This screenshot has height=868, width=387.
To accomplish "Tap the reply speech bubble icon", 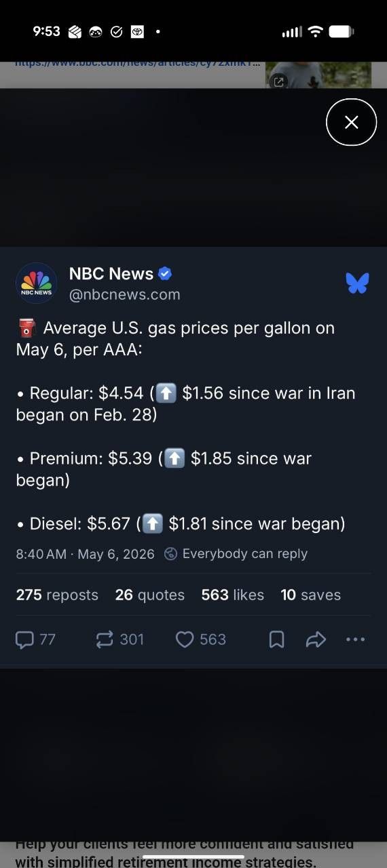I will [25, 639].
